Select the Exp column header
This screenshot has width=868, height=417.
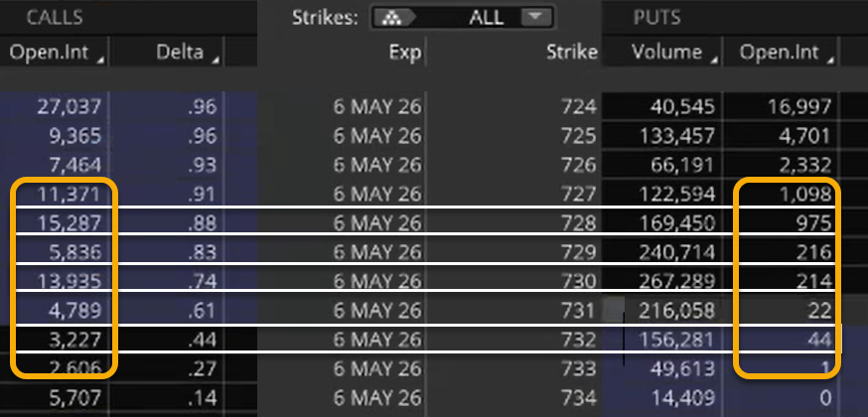point(405,53)
